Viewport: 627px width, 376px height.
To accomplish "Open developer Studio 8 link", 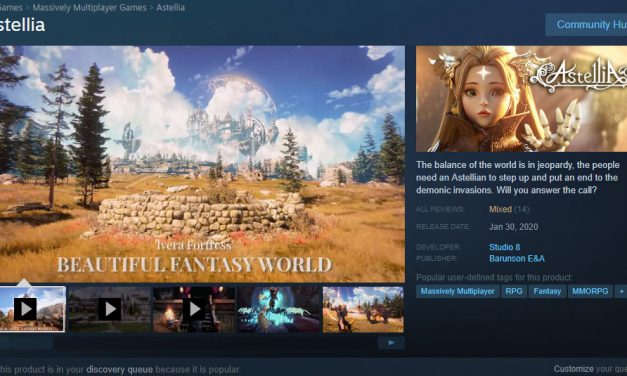I will pos(505,247).
